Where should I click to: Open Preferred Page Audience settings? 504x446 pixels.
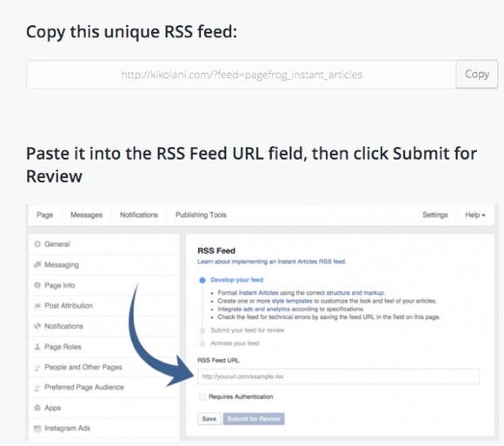[104, 388]
